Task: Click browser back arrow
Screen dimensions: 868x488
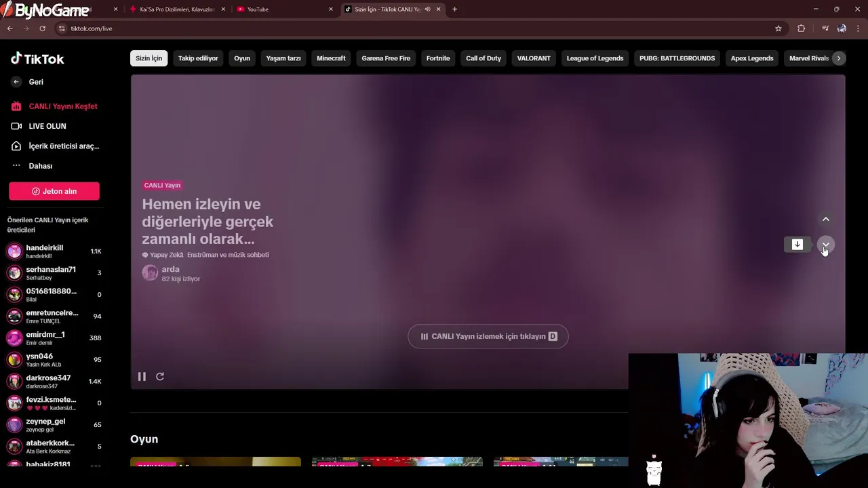Action: click(x=9, y=28)
